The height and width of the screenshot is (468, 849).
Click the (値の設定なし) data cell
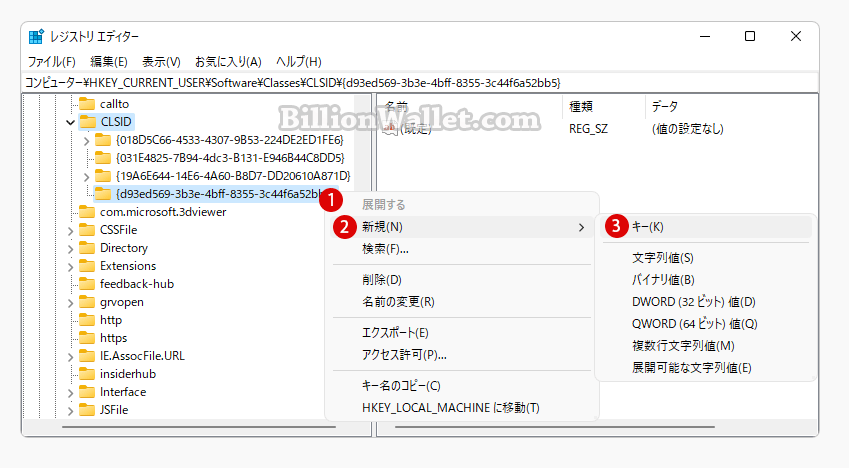point(688,129)
